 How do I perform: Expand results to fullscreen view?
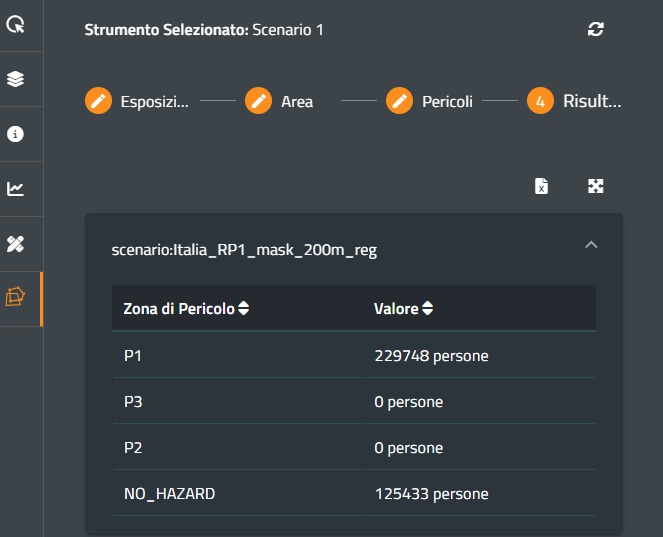[x=595, y=186]
